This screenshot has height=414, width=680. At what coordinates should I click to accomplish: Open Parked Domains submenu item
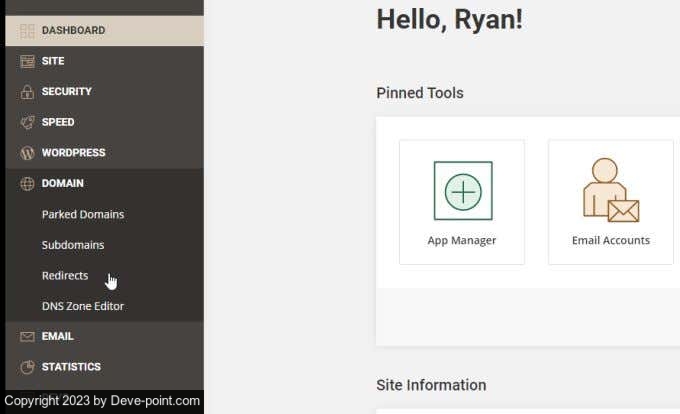click(83, 215)
